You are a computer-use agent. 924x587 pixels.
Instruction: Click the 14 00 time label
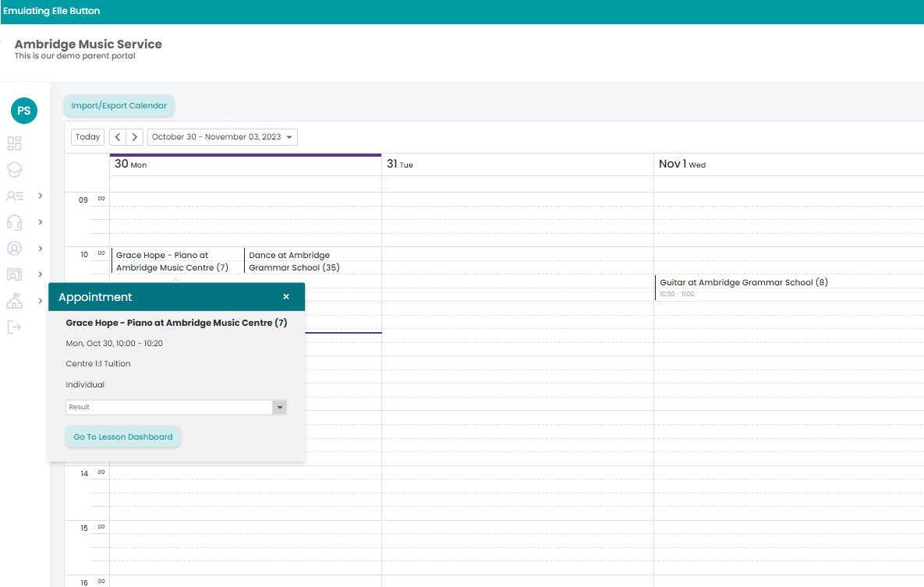coord(92,473)
